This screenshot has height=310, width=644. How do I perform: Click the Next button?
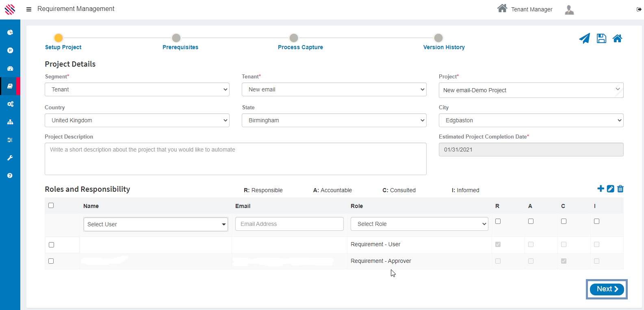(607, 289)
